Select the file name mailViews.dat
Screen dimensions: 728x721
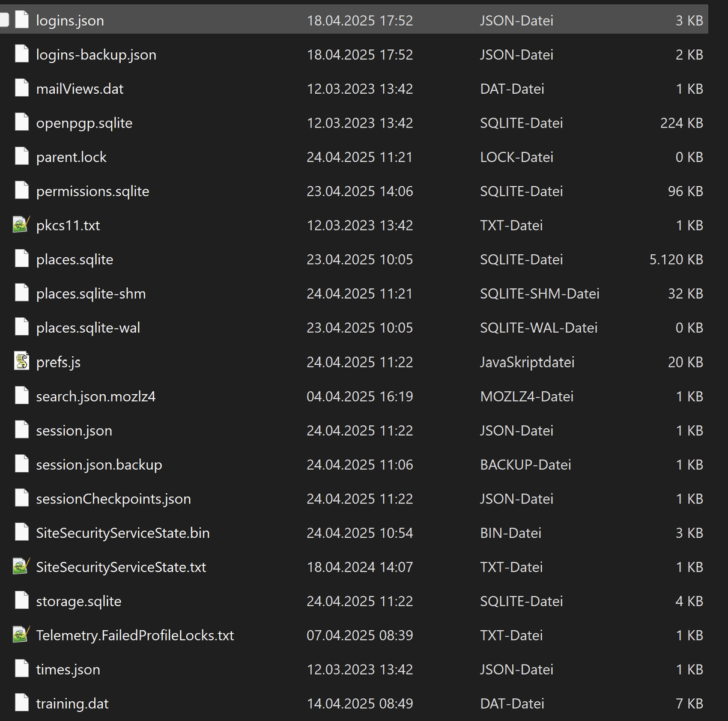tap(80, 89)
